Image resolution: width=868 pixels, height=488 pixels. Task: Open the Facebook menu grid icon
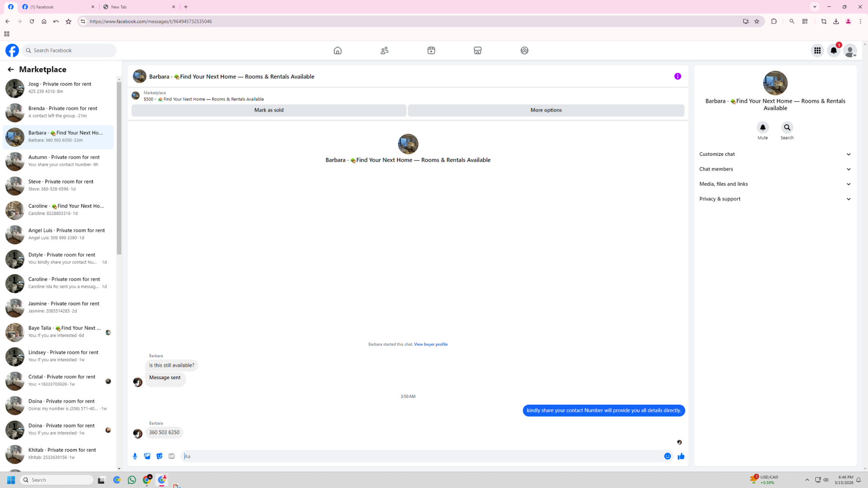[817, 51]
